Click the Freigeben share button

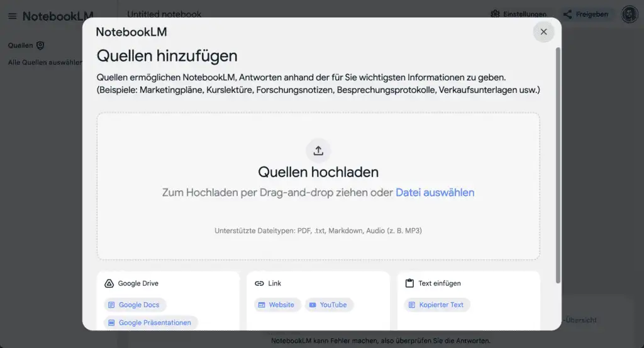pos(586,14)
